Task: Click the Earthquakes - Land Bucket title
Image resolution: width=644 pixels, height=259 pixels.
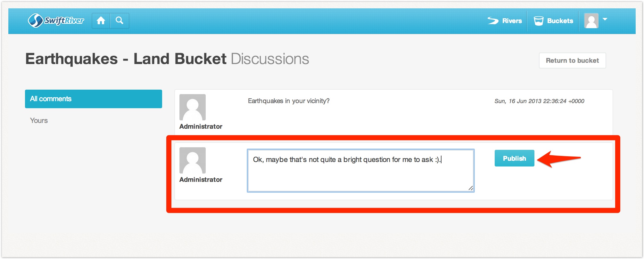Action: [x=126, y=59]
